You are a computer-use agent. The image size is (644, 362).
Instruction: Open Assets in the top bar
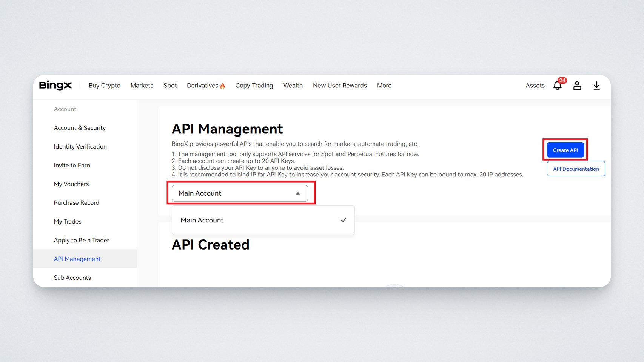pos(535,86)
